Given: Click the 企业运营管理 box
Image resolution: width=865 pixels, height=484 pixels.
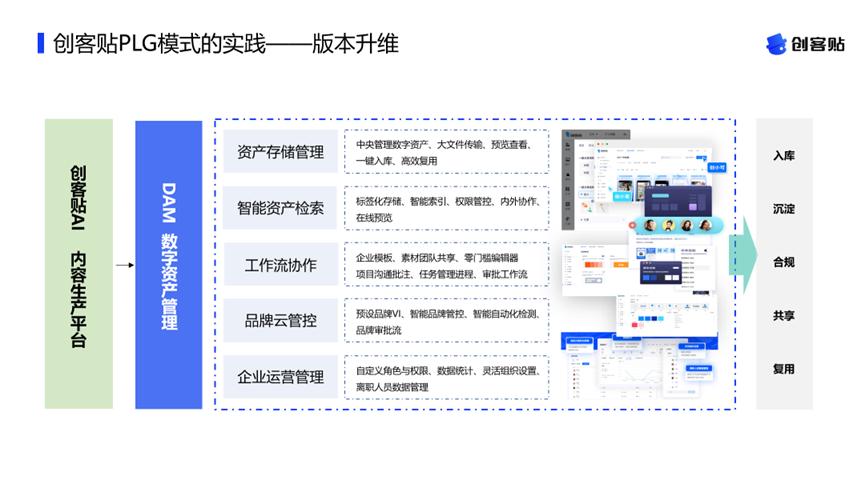Looking at the screenshot, I should point(280,377).
